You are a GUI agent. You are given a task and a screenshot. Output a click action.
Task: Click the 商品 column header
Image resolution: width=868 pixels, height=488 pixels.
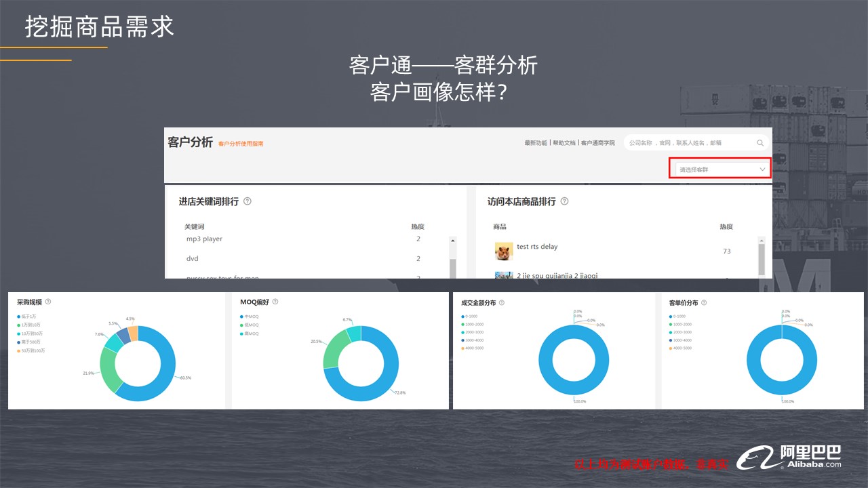click(500, 226)
